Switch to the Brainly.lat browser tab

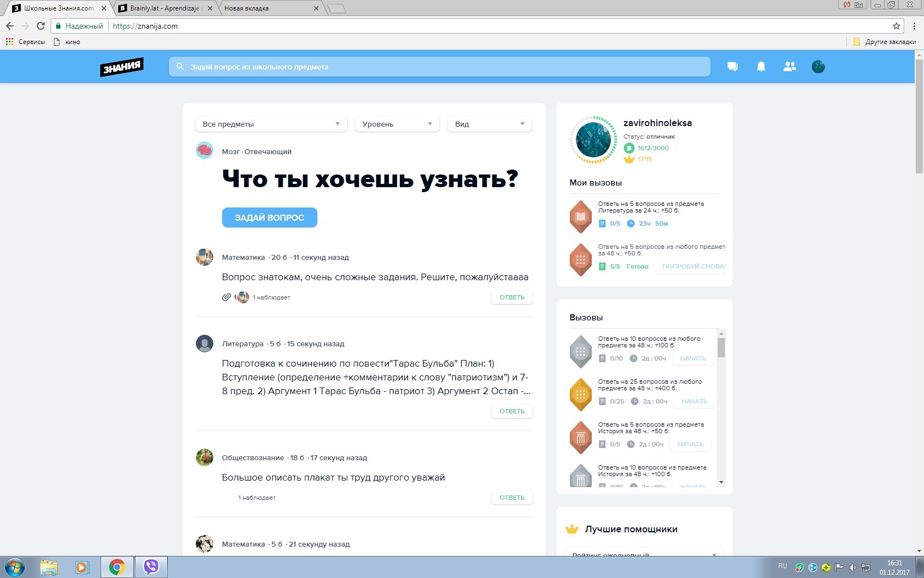pyautogui.click(x=164, y=8)
